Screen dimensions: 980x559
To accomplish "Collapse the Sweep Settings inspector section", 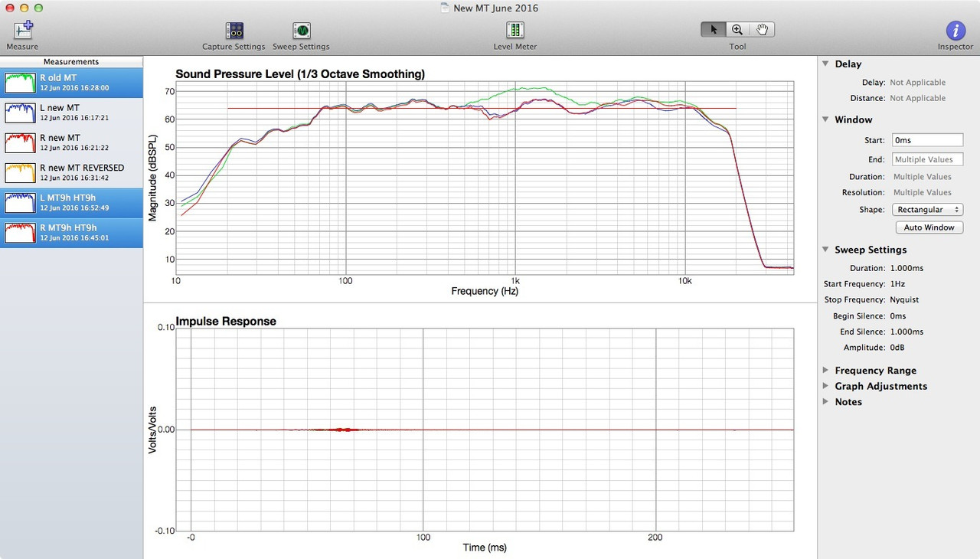I will pyautogui.click(x=826, y=250).
